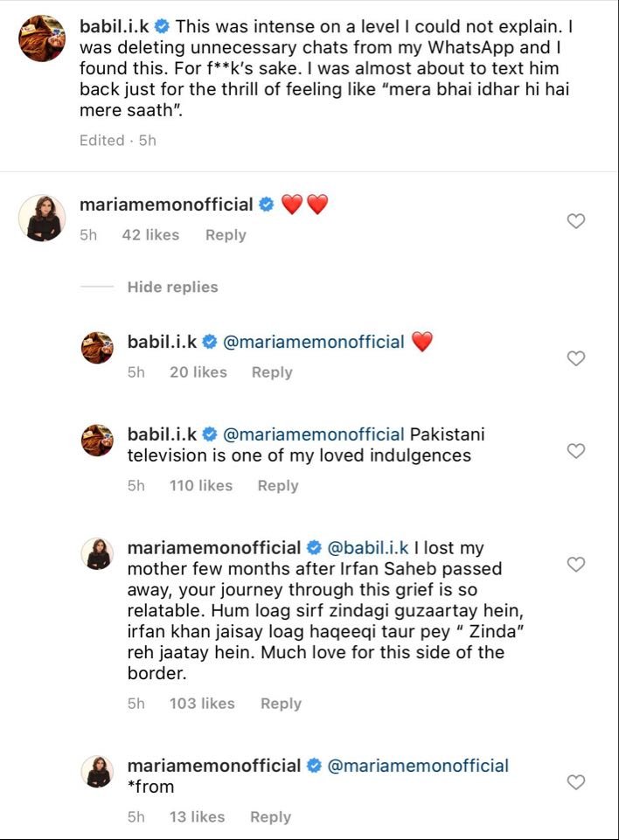Screen dimensions: 619x840
Task: Open mariamemonofficial's avatar on the hearts comment
Action: coord(41,218)
